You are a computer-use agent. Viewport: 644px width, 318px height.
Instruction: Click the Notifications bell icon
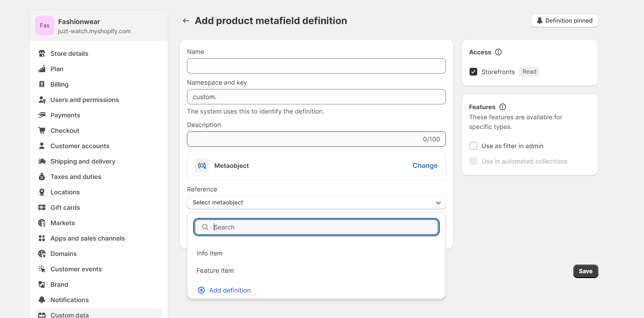point(42,300)
